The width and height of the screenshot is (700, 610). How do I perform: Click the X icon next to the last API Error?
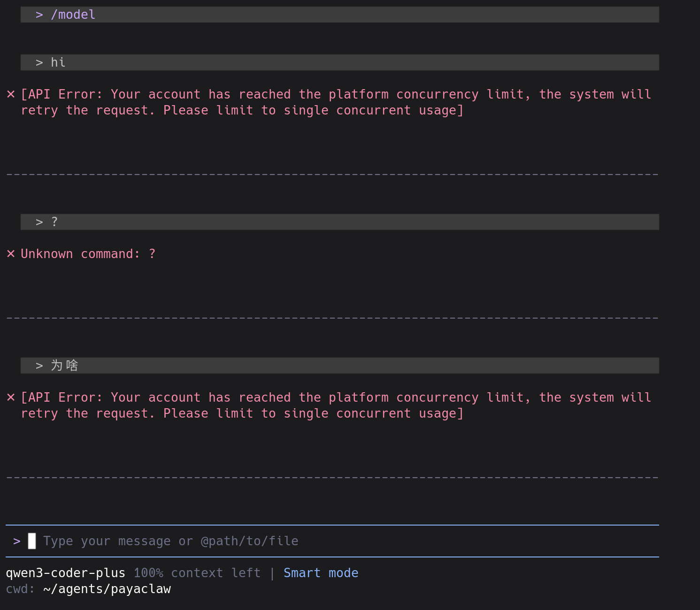(x=11, y=397)
